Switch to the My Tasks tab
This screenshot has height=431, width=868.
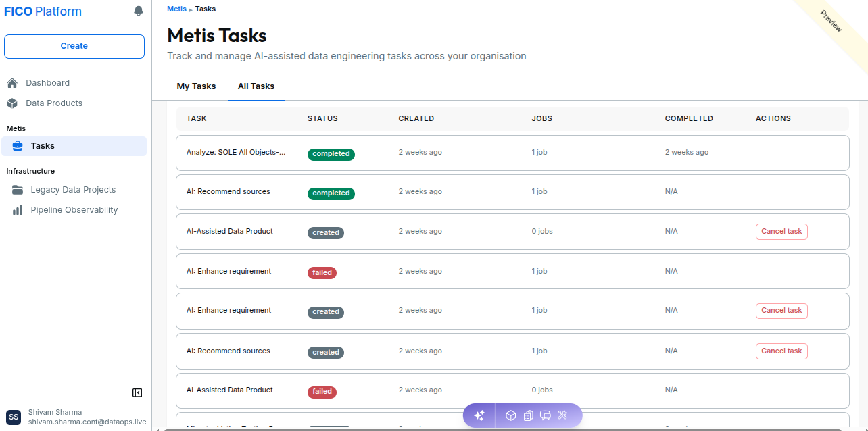[196, 86]
